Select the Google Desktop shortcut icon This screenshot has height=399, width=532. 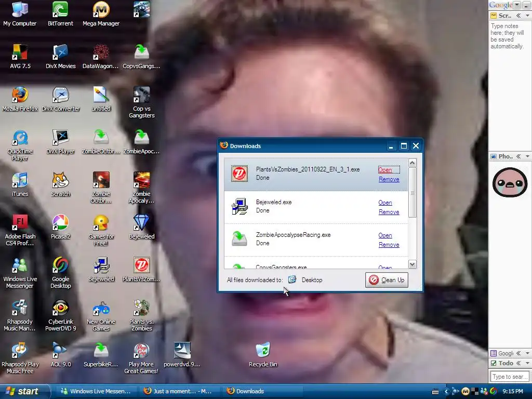click(x=61, y=273)
